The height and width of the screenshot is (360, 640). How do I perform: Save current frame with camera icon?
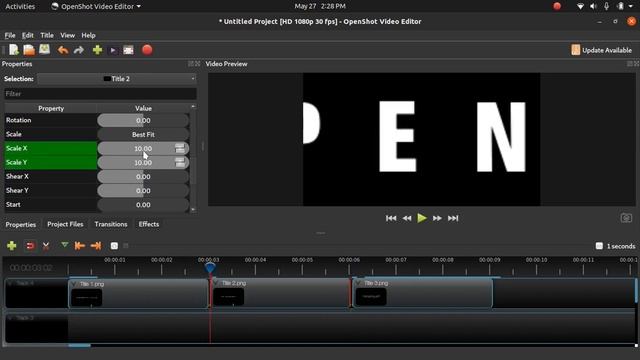coord(626,218)
